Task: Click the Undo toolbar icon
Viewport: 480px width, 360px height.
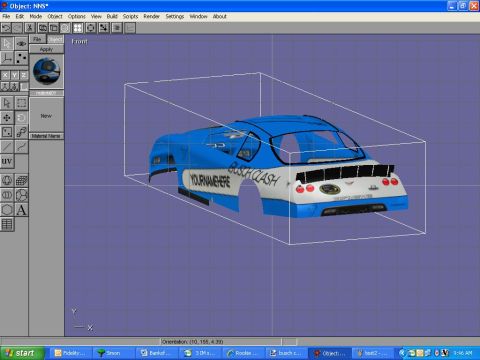Action: coord(6,28)
